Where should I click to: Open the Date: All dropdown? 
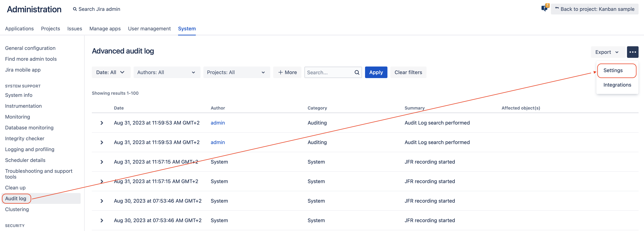[x=110, y=72]
